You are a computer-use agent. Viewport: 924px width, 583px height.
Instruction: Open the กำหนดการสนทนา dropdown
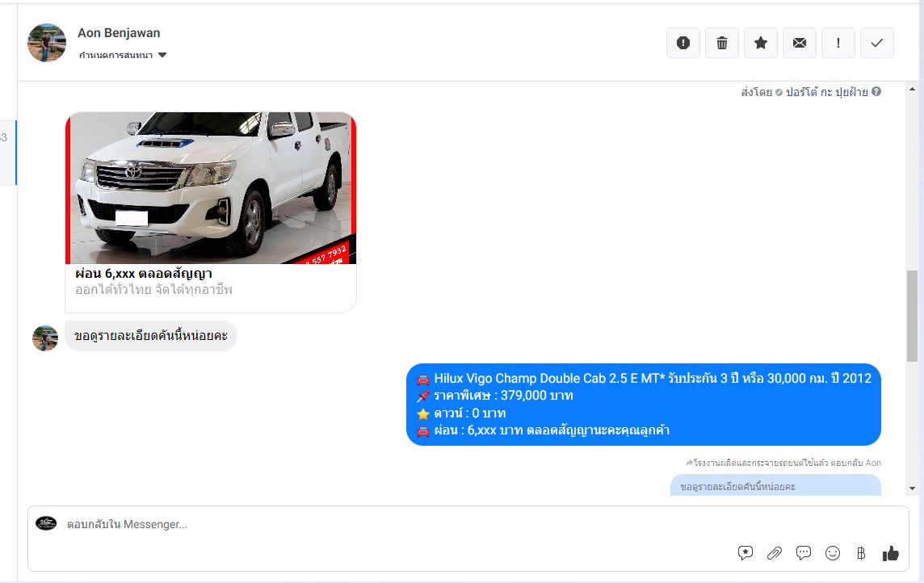tap(123, 55)
